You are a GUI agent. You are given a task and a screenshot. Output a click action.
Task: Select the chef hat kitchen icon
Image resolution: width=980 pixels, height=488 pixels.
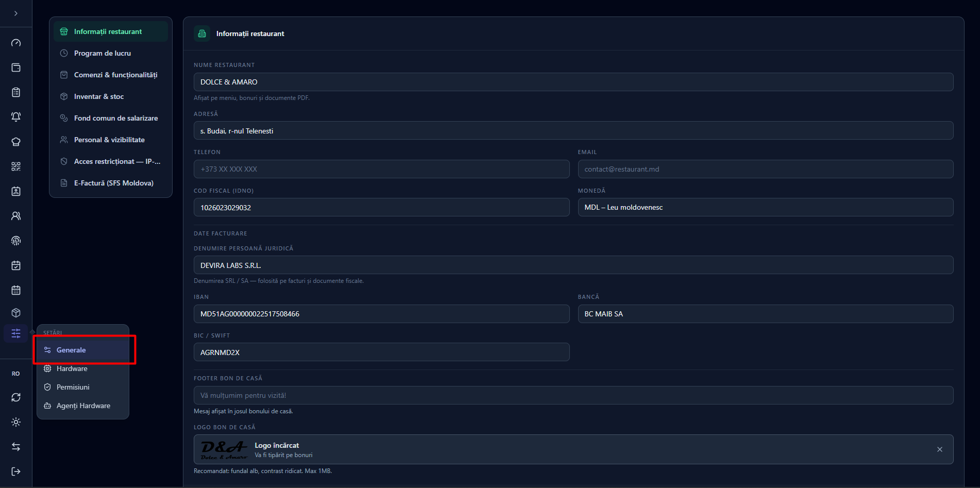(x=16, y=142)
